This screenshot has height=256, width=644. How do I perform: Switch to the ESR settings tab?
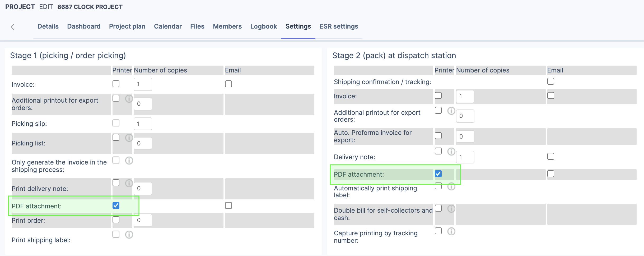pos(339,26)
